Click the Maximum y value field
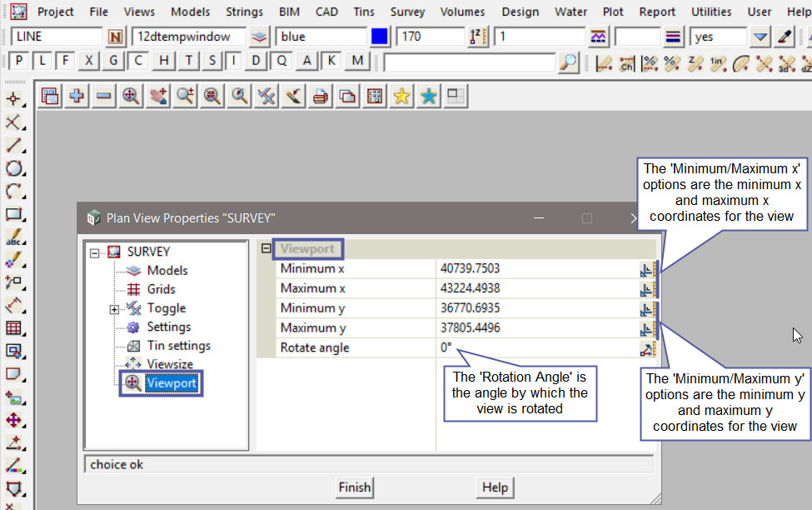Viewport: 812px width, 510px height. (533, 328)
